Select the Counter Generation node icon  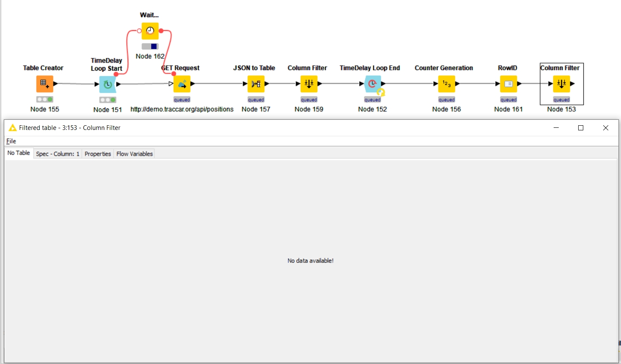click(x=446, y=84)
